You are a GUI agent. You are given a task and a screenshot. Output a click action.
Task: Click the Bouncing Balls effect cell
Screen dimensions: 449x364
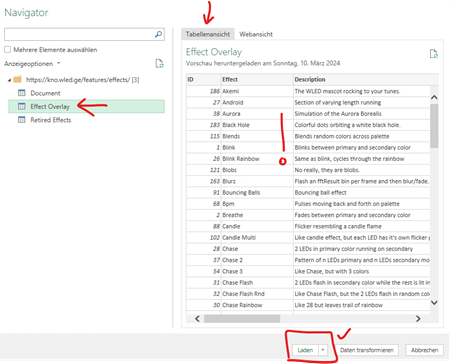257,193
